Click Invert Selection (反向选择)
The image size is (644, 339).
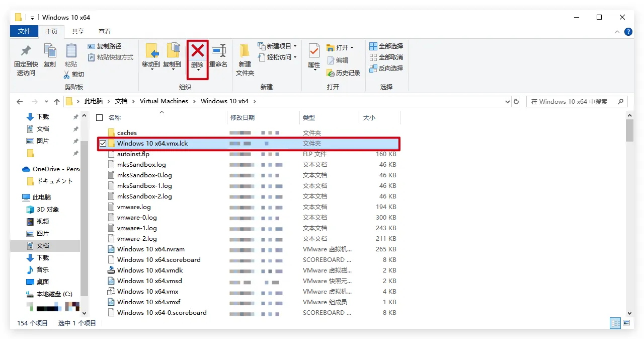tap(386, 69)
